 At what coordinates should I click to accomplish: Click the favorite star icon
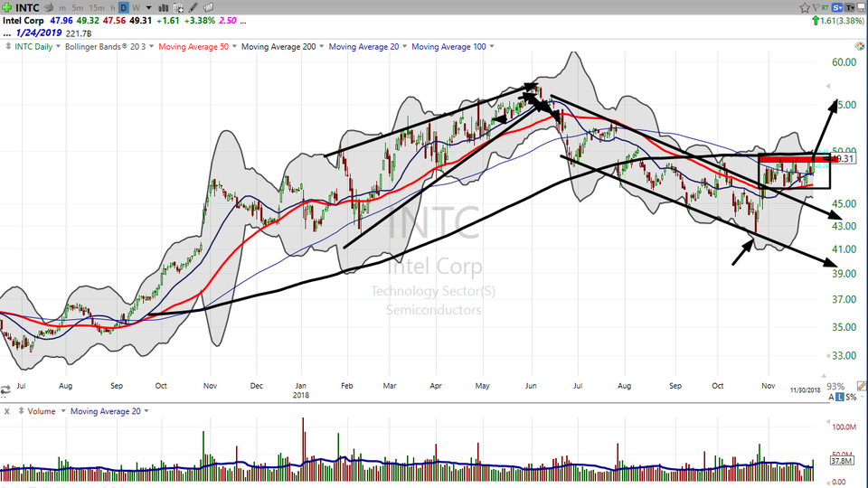pyautogui.click(x=805, y=7)
